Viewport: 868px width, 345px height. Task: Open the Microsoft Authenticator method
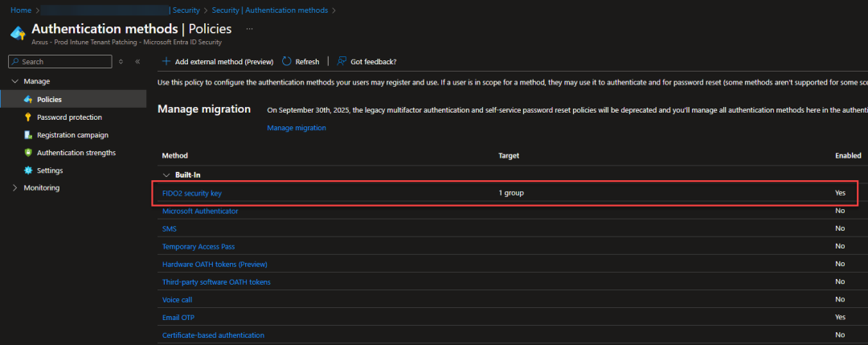200,211
